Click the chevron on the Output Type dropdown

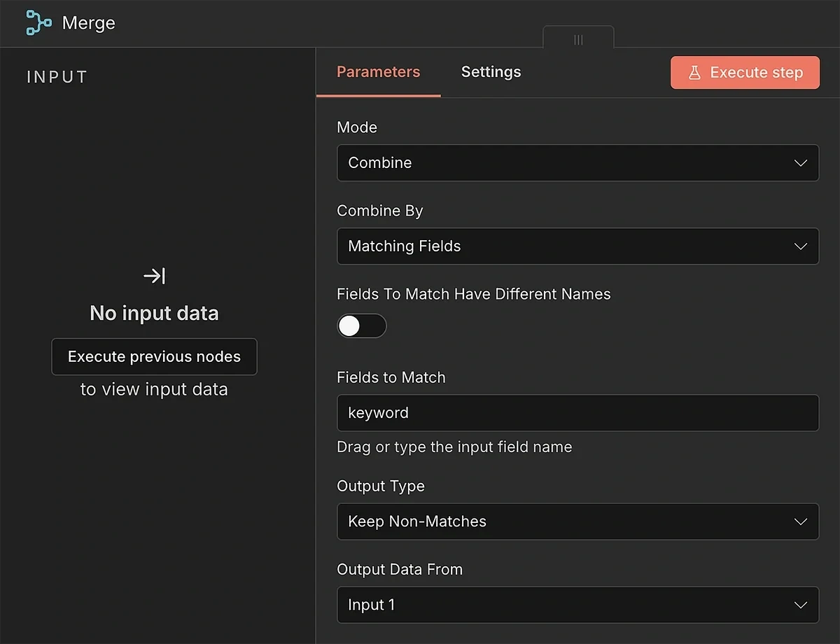pos(801,521)
